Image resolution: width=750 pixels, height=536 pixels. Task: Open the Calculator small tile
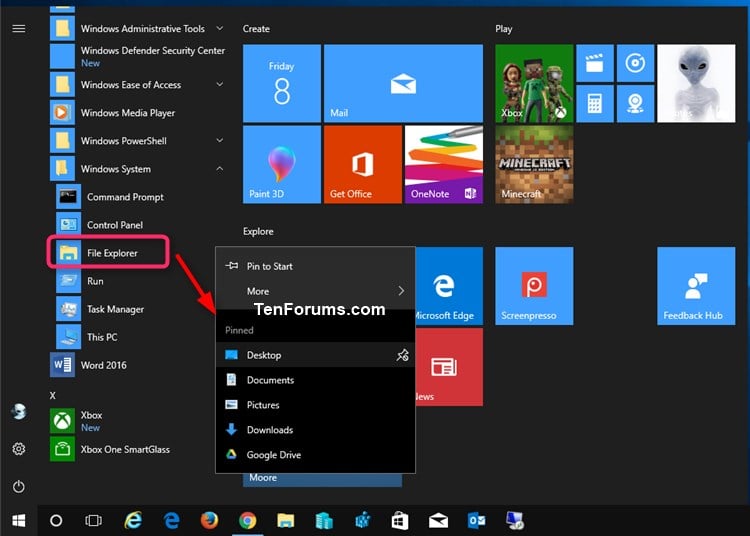[595, 104]
